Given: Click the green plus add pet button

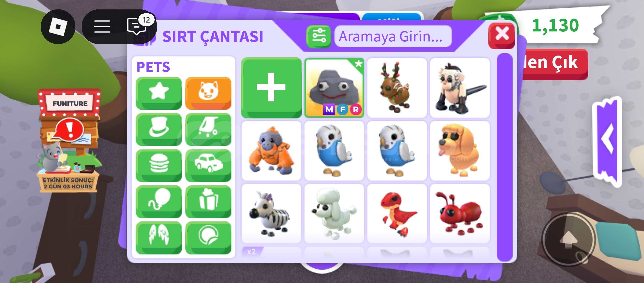Looking at the screenshot, I should pos(271,88).
